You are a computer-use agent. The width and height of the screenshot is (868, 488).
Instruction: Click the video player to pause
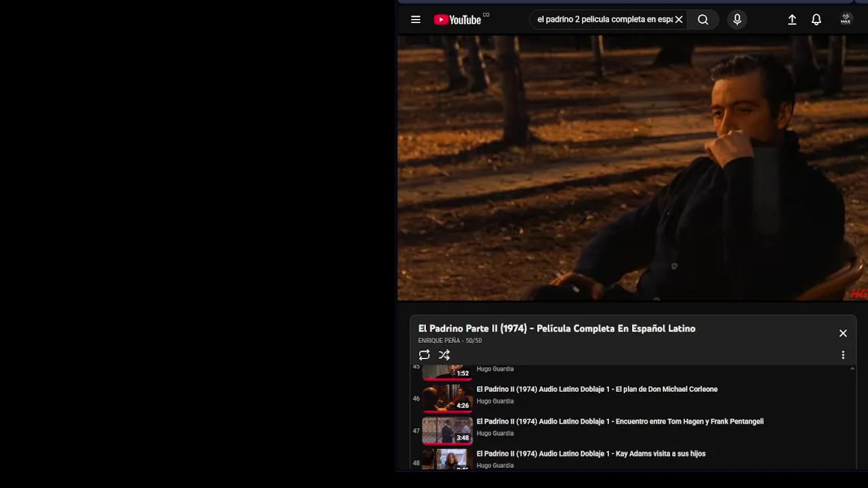point(633,168)
